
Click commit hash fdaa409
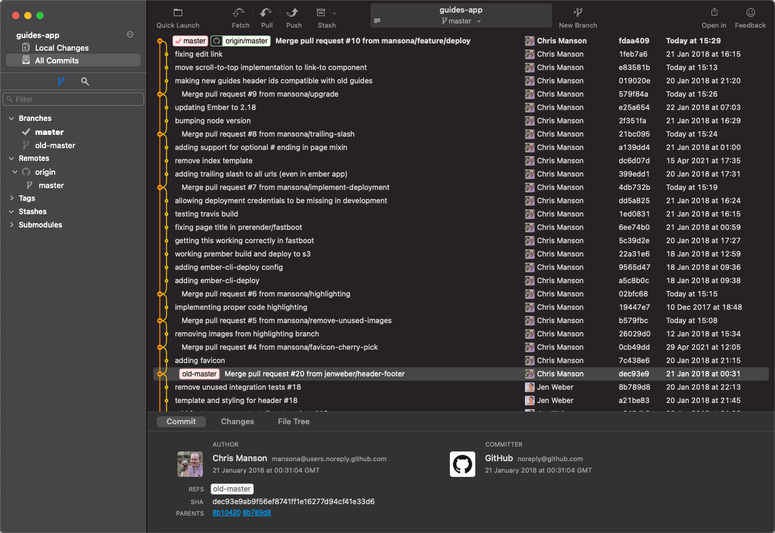click(634, 41)
